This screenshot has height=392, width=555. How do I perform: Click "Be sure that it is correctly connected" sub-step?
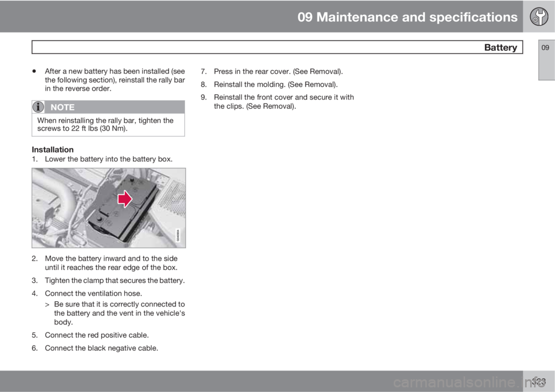click(119, 313)
